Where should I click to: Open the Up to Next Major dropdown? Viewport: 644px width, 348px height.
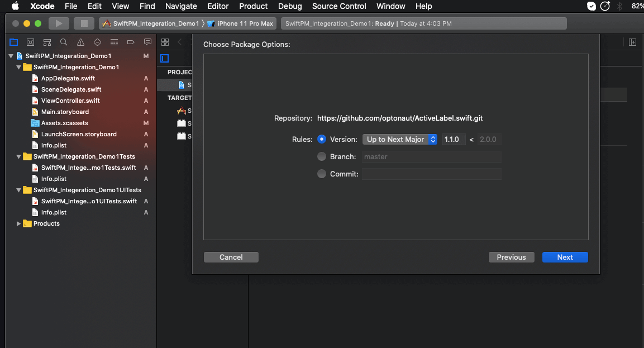[399, 139]
